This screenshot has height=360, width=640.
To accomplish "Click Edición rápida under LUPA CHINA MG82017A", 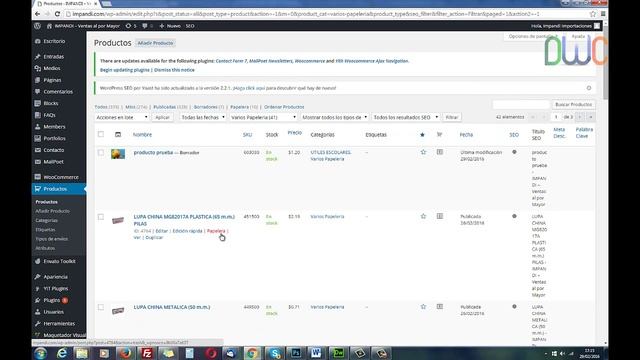I will 187,231.
